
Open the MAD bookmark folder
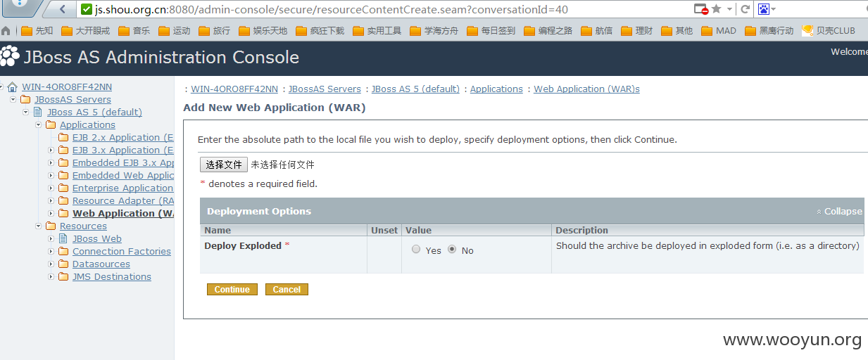[718, 31]
